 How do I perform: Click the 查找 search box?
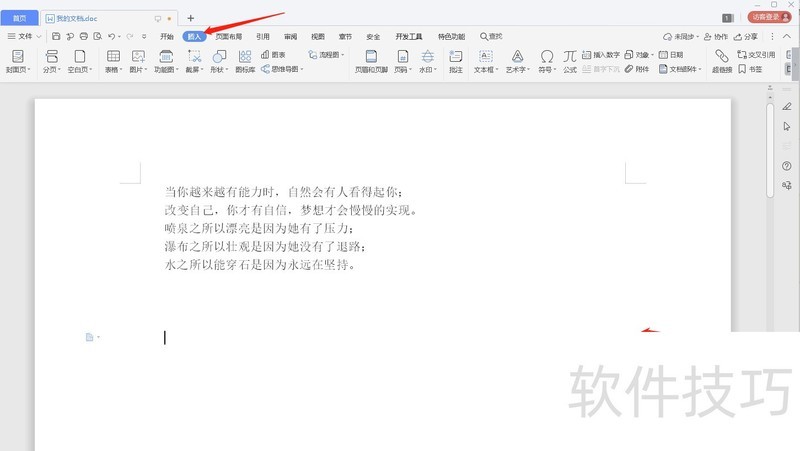point(491,36)
